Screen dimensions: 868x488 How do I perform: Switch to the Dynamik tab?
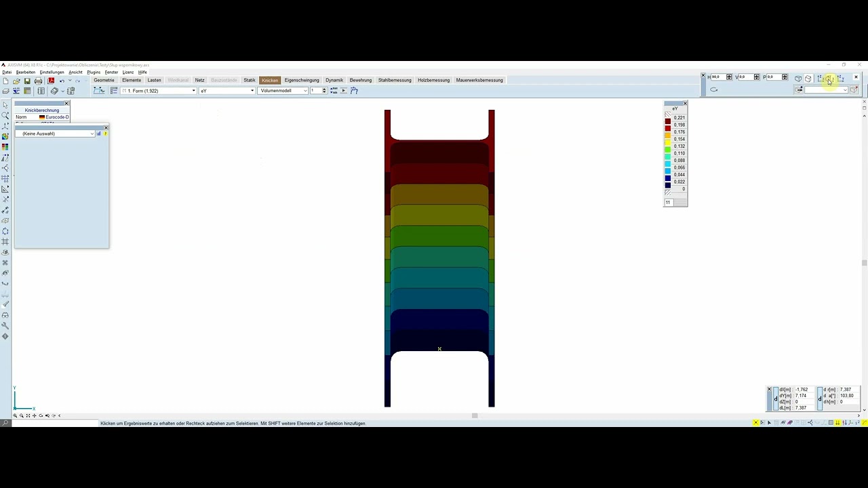point(334,80)
